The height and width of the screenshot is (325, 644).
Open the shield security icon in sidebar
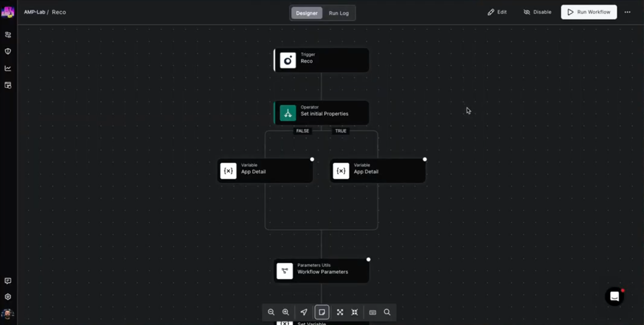[8, 51]
